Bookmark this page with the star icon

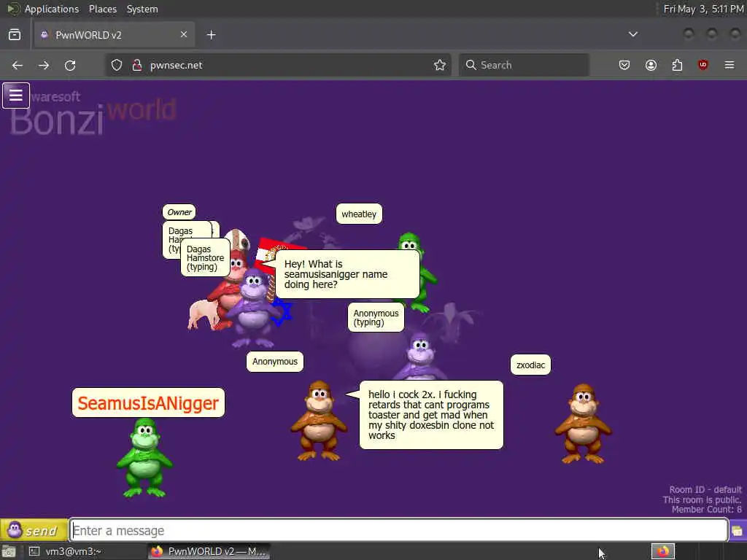[x=440, y=65]
